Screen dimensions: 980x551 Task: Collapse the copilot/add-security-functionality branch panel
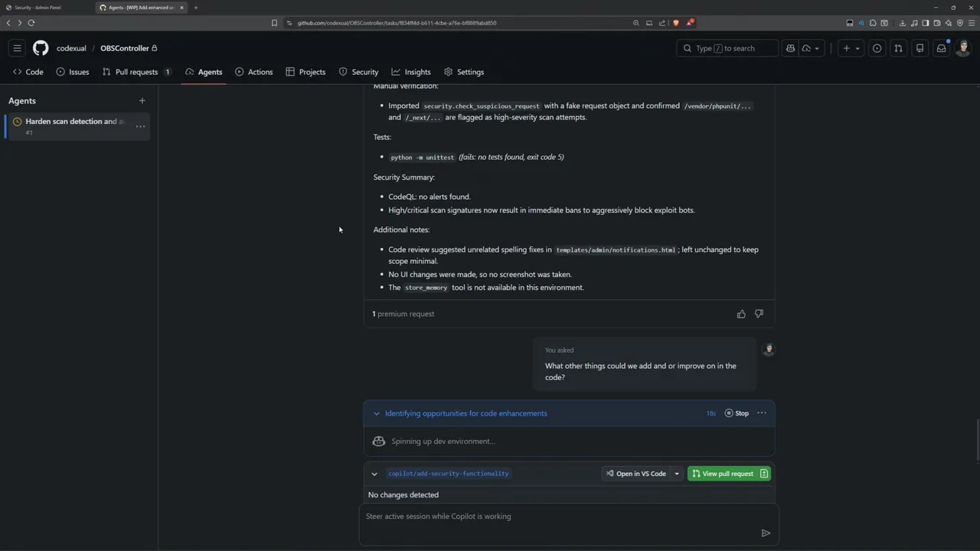[374, 474]
